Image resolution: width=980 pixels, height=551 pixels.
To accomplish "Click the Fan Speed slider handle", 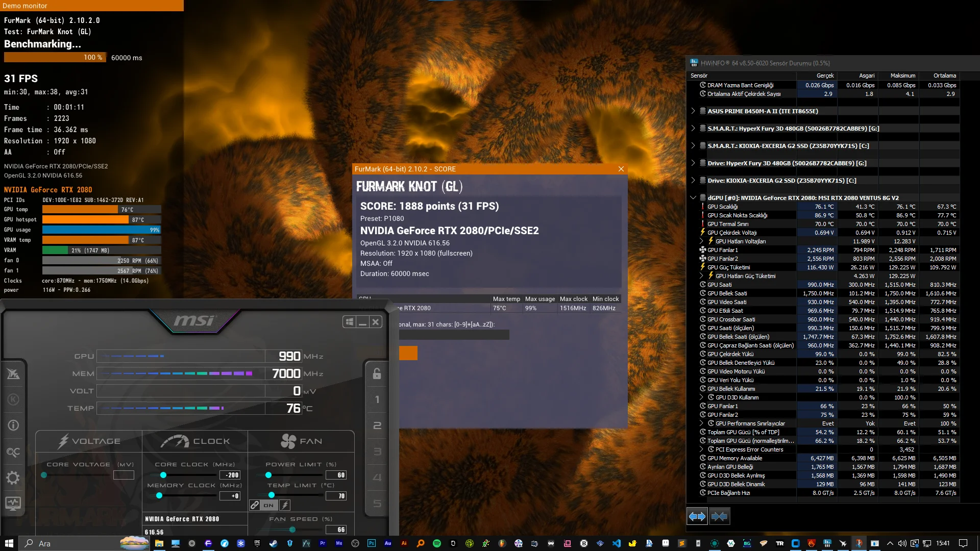I will [x=292, y=530].
